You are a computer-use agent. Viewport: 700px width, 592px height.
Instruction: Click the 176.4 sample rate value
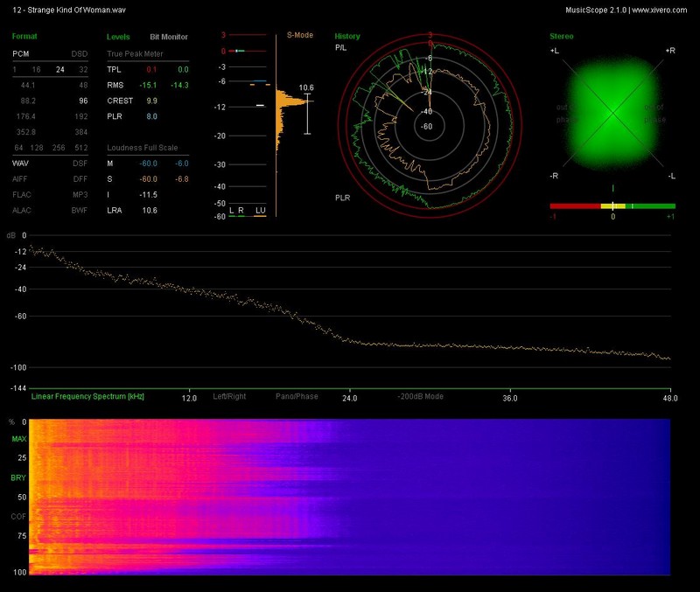click(26, 116)
